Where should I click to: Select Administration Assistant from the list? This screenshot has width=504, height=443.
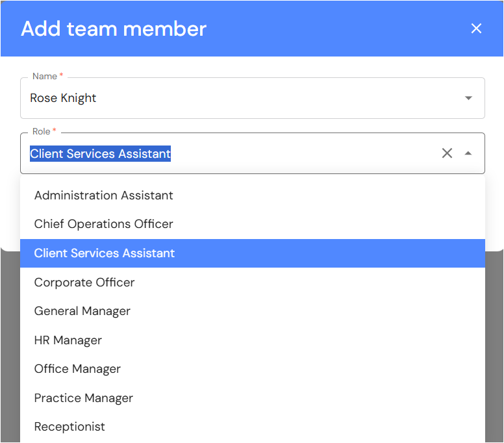click(x=103, y=195)
